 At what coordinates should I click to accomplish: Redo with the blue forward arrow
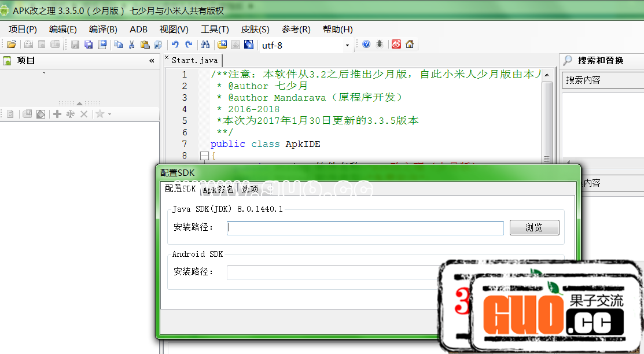[189, 45]
